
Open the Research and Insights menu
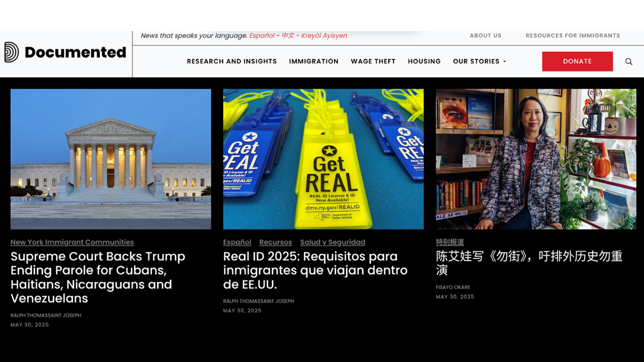232,61
